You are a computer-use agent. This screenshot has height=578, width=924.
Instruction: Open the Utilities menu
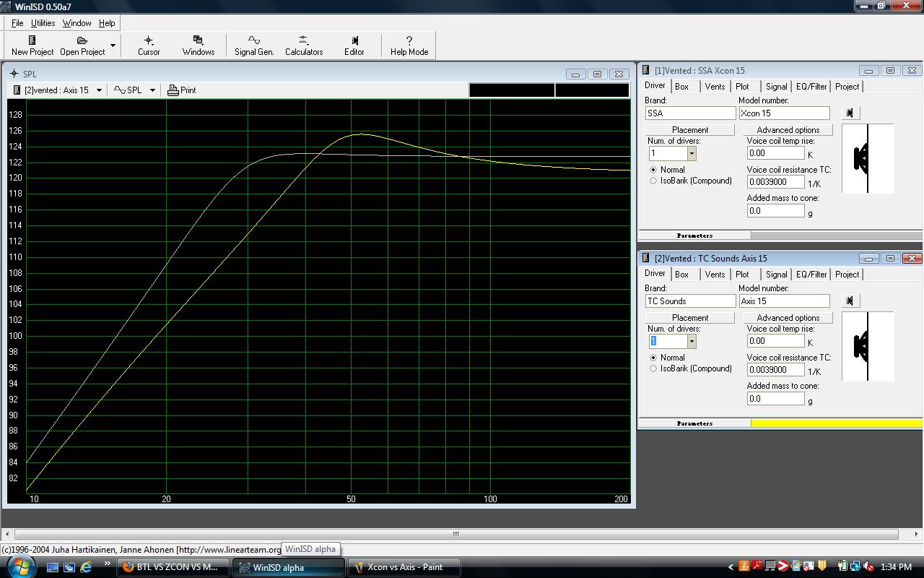click(43, 23)
